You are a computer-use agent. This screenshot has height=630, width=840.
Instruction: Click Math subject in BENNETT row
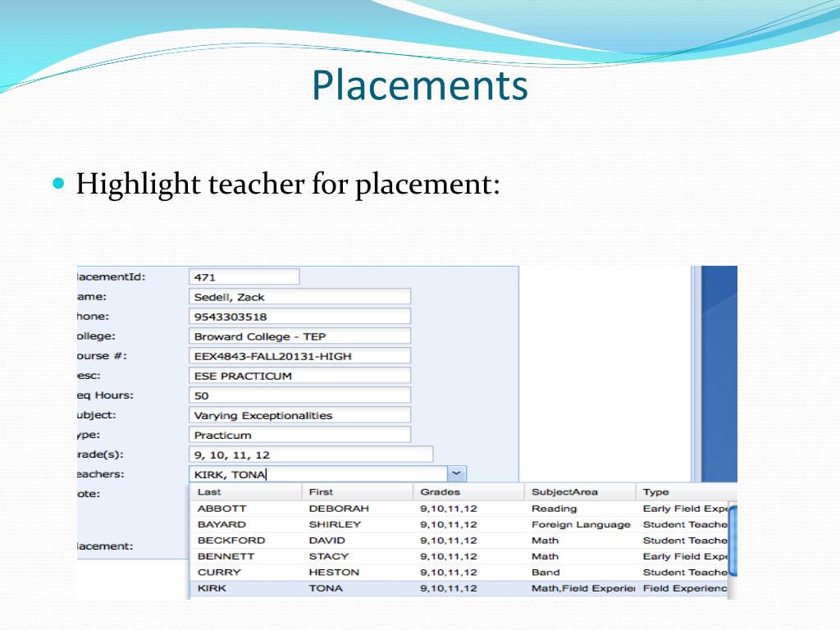click(x=545, y=557)
